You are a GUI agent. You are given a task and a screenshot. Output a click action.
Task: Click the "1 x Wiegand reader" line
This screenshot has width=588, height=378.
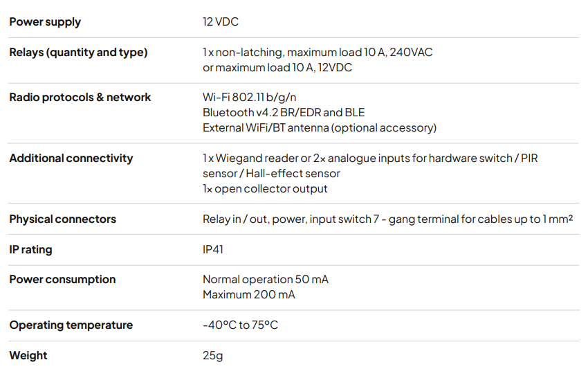pos(370,159)
